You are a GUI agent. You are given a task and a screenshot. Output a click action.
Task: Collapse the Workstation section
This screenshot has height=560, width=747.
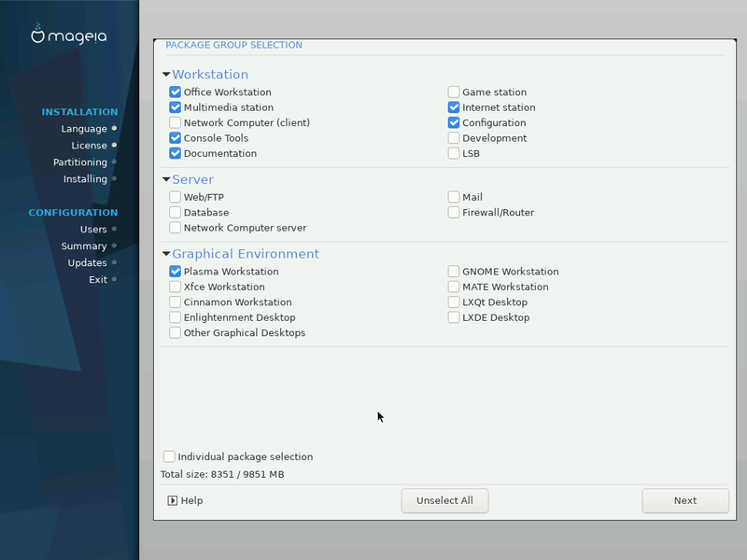point(166,75)
